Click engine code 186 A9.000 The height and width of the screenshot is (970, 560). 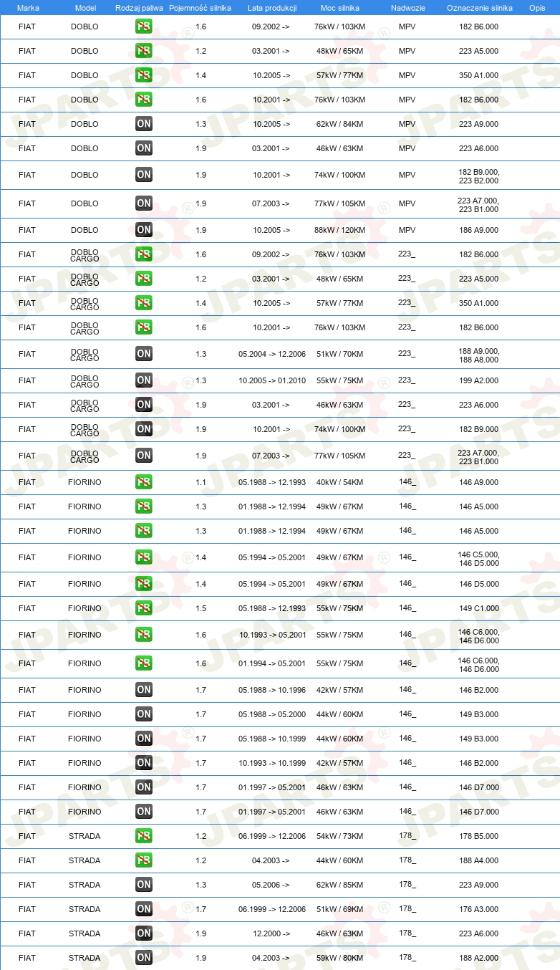[479, 230]
